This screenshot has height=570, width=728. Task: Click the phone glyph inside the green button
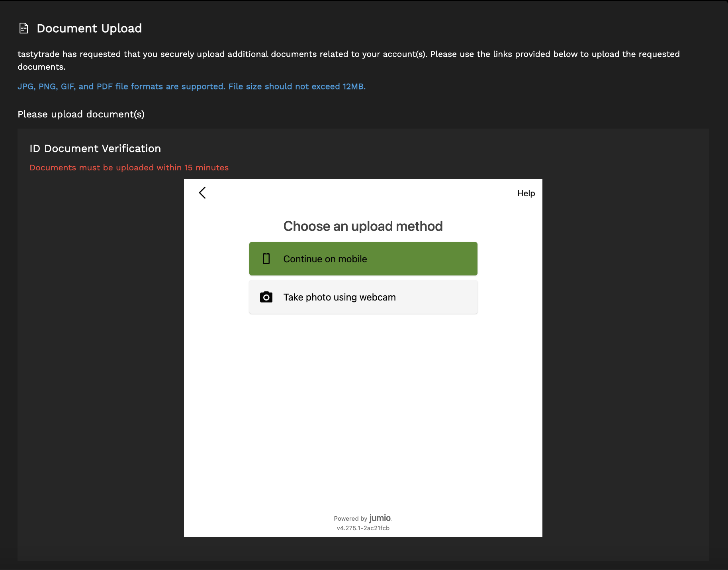coord(266,259)
